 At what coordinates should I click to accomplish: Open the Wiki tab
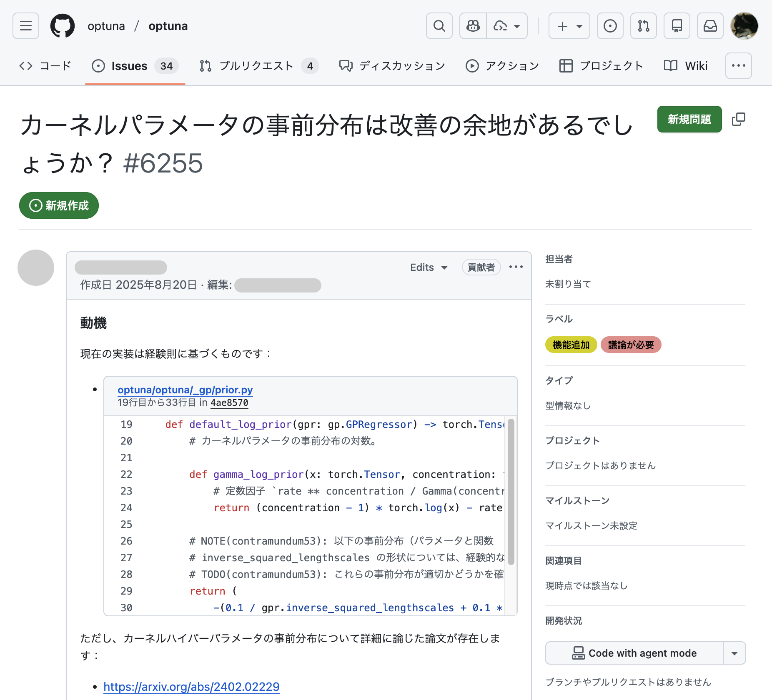[686, 66]
